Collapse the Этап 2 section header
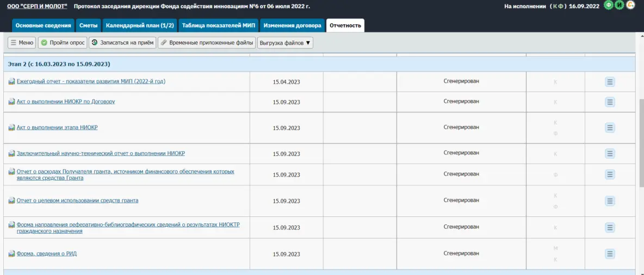This screenshot has height=275, width=644. click(59, 64)
